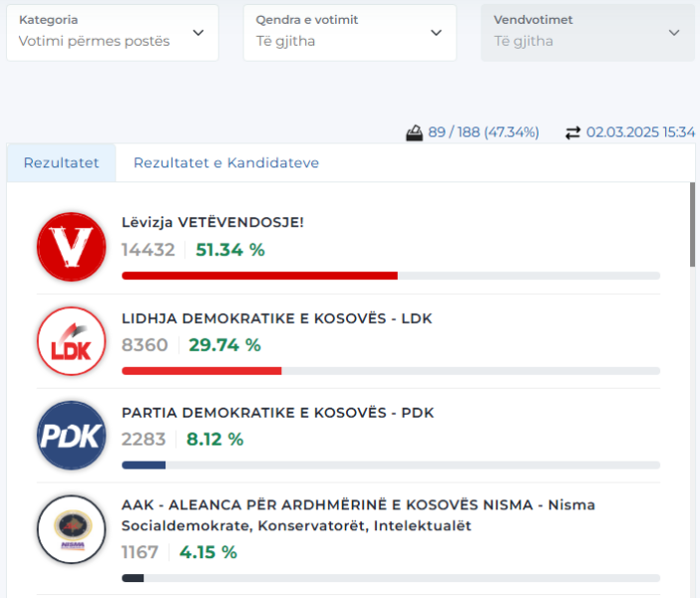Image resolution: width=700 pixels, height=598 pixels.
Task: Click the 89 / 188 (47.34%) count text
Action: [x=484, y=133]
